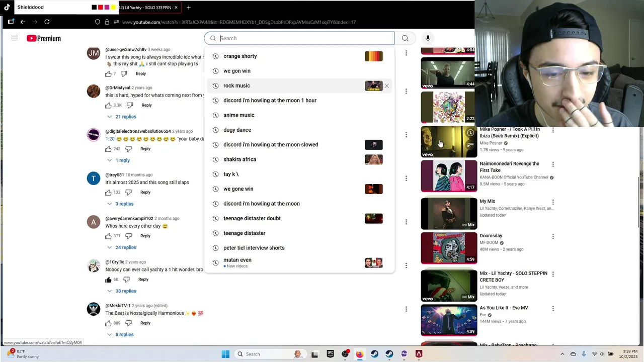Like the @MekhiTV-1 comment
The width and height of the screenshot is (644, 362).
[x=108, y=323]
